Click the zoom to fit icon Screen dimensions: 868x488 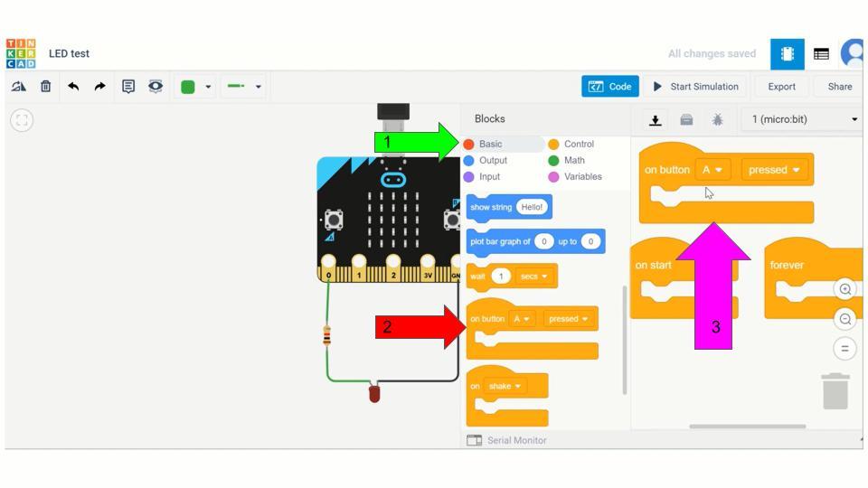click(22, 120)
